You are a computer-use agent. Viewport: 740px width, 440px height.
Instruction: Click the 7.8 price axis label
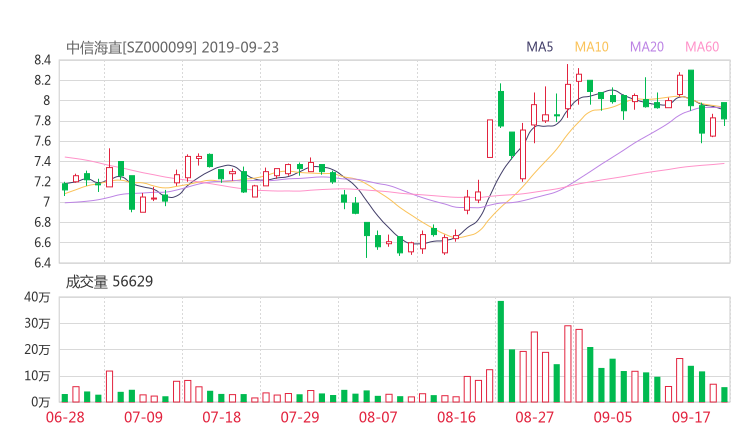pos(42,121)
